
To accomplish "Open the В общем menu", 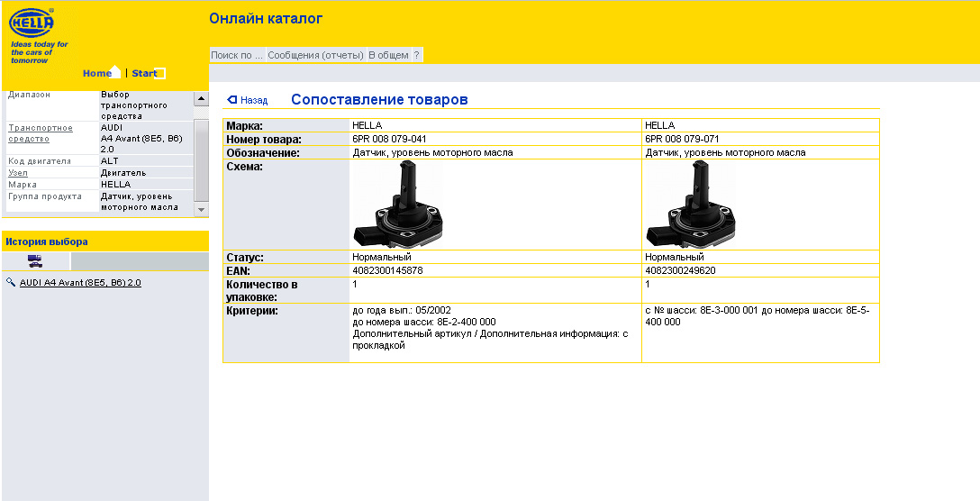I will tap(388, 55).
